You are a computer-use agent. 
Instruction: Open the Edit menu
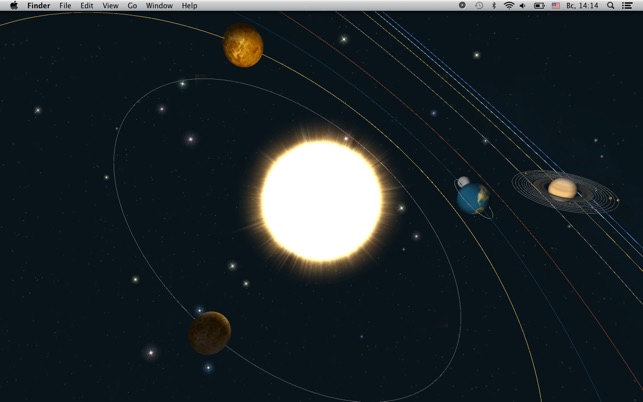pyautogui.click(x=87, y=6)
